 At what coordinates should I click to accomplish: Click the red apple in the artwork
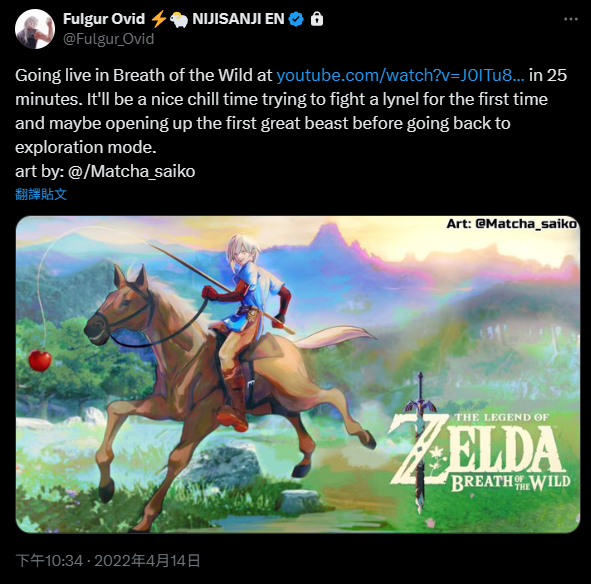click(40, 360)
